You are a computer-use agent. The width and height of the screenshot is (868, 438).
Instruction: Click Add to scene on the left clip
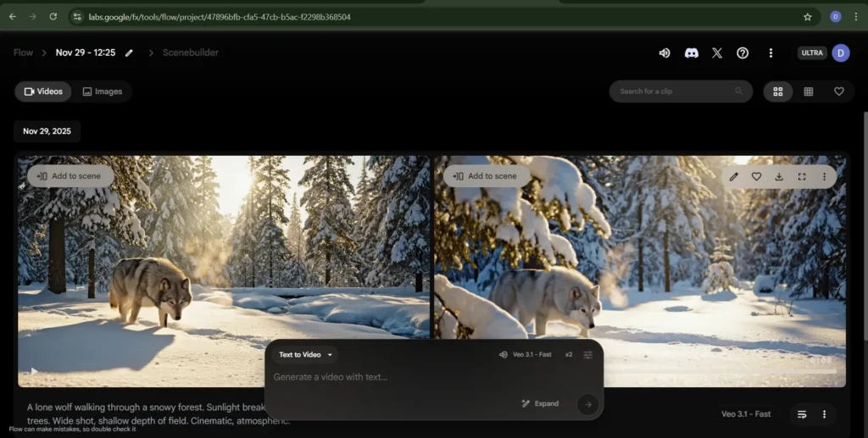tap(69, 176)
